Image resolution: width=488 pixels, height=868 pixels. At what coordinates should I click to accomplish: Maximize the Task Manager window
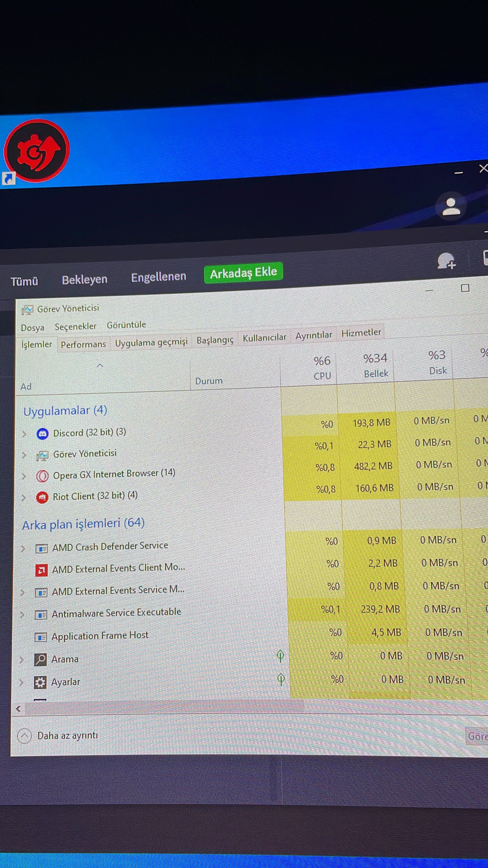[x=465, y=288]
